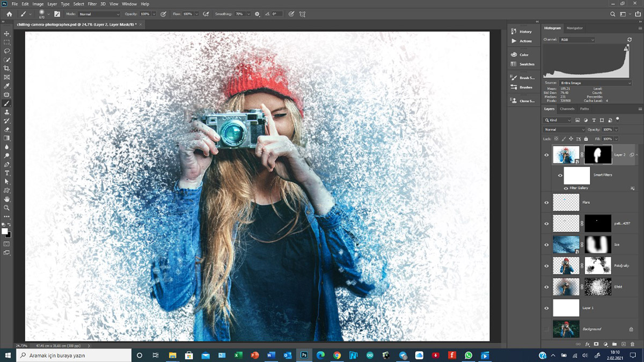Open the brush blending Mode dropdown
This screenshot has width=644, height=362.
click(x=99, y=14)
